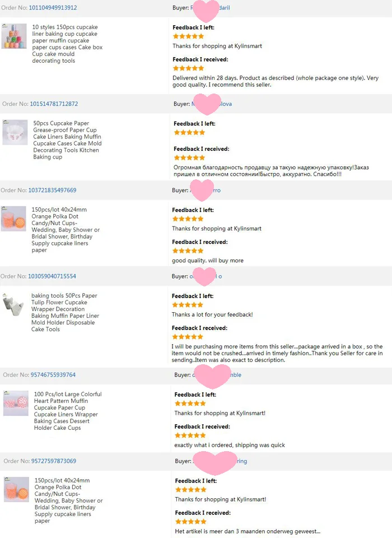Open order number 101514781712872
Viewport: 392px width, 538px height.
[x=54, y=104]
